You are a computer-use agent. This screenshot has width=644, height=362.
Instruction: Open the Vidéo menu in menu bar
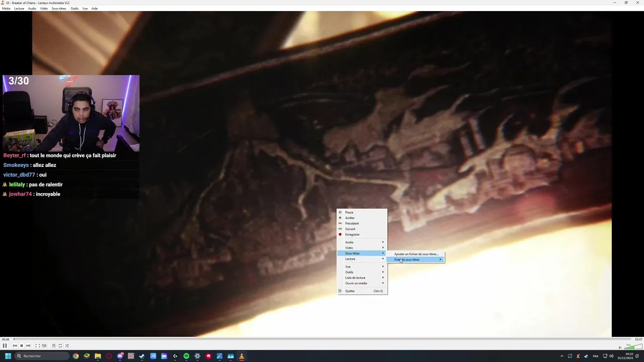tap(44, 9)
